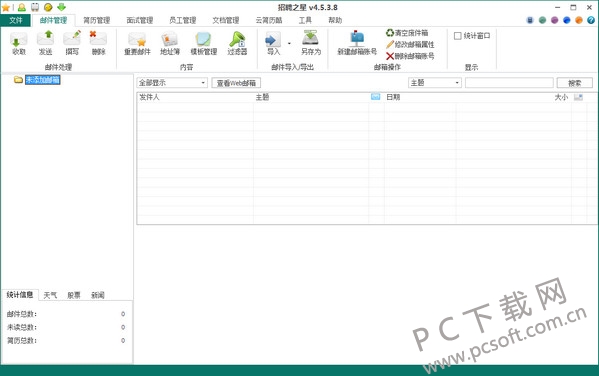Open the 工具 tab
The height and width of the screenshot is (376, 599).
click(305, 20)
